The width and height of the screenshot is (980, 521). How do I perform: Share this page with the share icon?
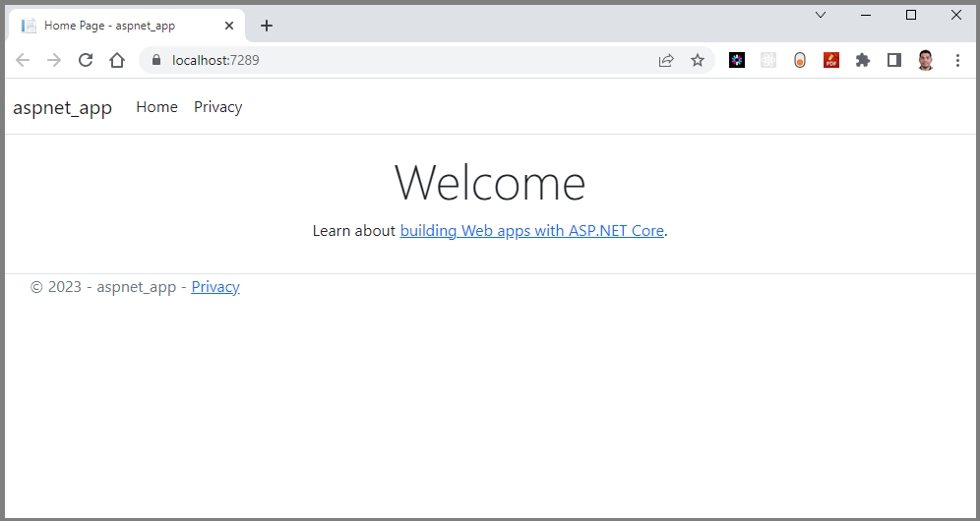(666, 60)
